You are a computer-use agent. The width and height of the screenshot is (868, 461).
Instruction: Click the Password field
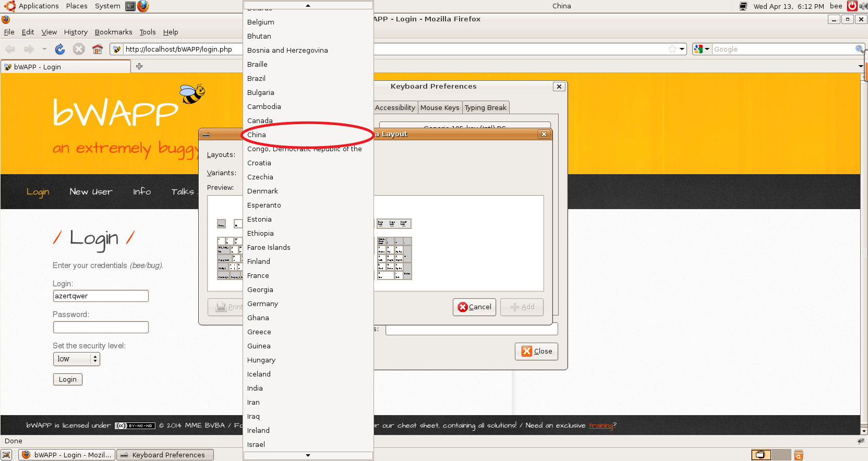(101, 327)
